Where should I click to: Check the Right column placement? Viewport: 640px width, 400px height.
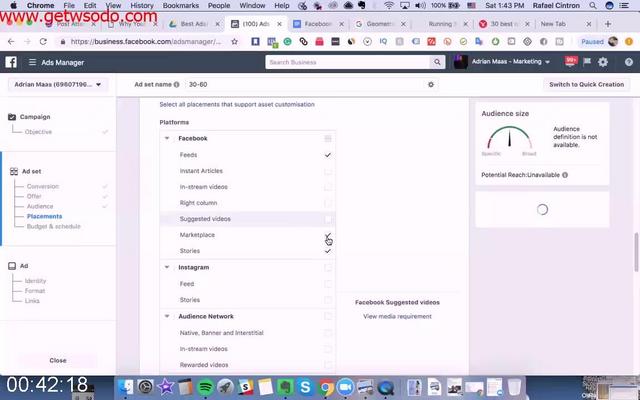(x=328, y=203)
